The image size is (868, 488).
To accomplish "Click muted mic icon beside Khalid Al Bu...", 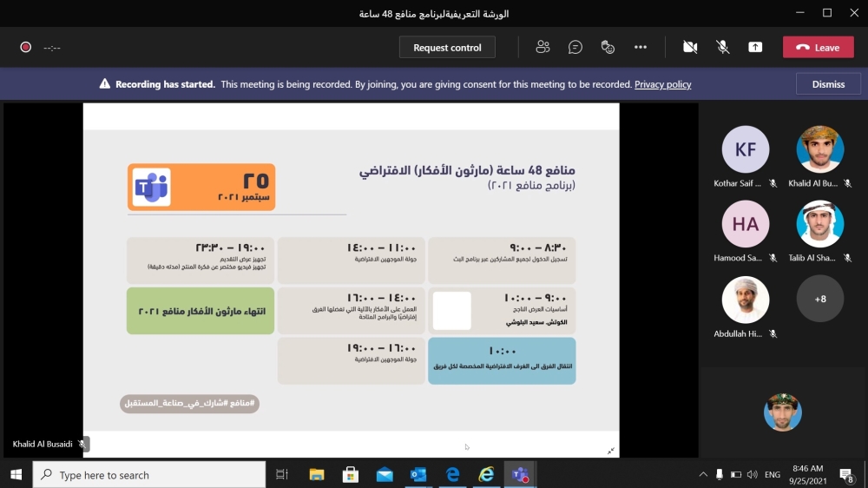I will (847, 183).
